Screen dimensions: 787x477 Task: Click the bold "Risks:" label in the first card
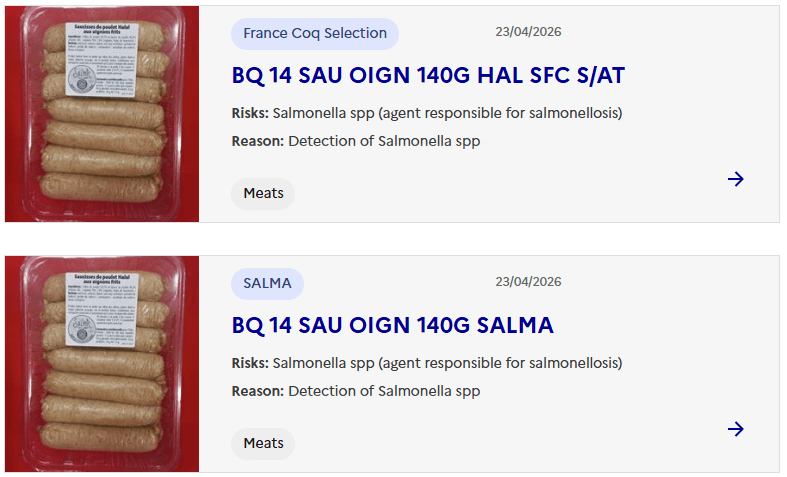(x=250, y=113)
